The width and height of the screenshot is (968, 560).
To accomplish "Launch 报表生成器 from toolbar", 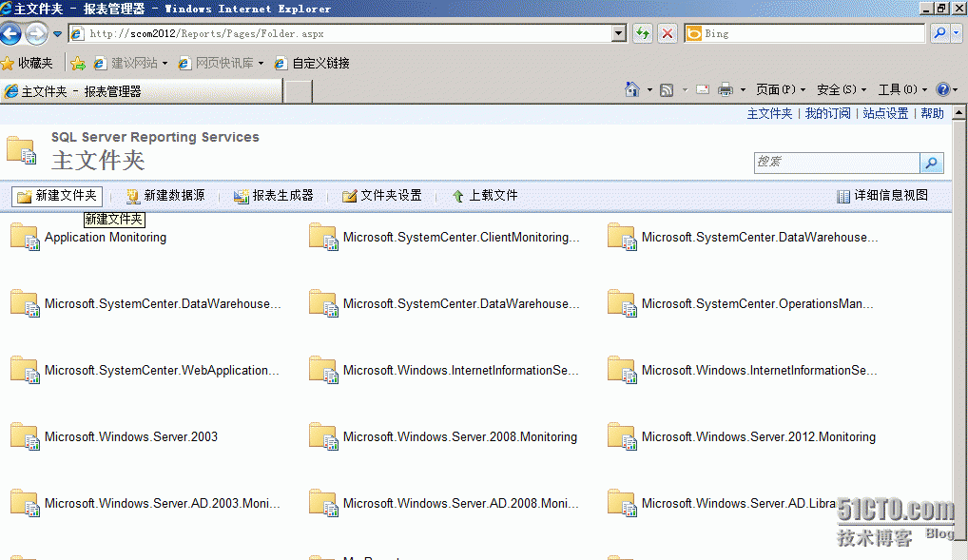I will pyautogui.click(x=274, y=196).
